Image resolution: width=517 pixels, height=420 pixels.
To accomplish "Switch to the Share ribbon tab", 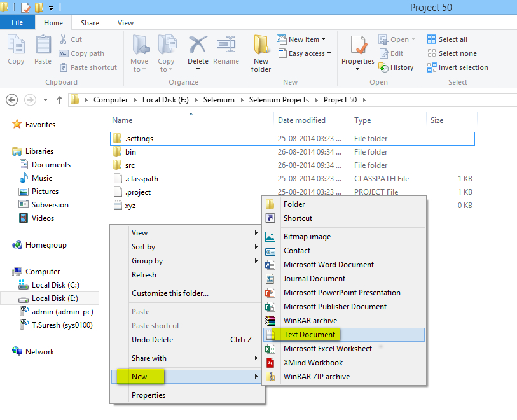I will pyautogui.click(x=90, y=22).
